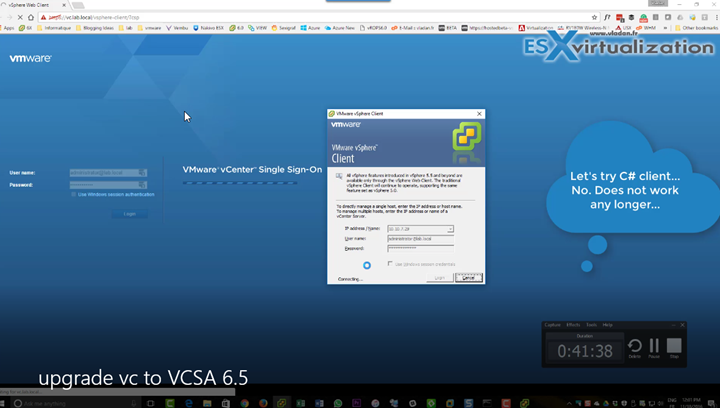Open Firefox from the taskbar
Image resolution: width=720 pixels, height=408 pixels.
(x=263, y=403)
